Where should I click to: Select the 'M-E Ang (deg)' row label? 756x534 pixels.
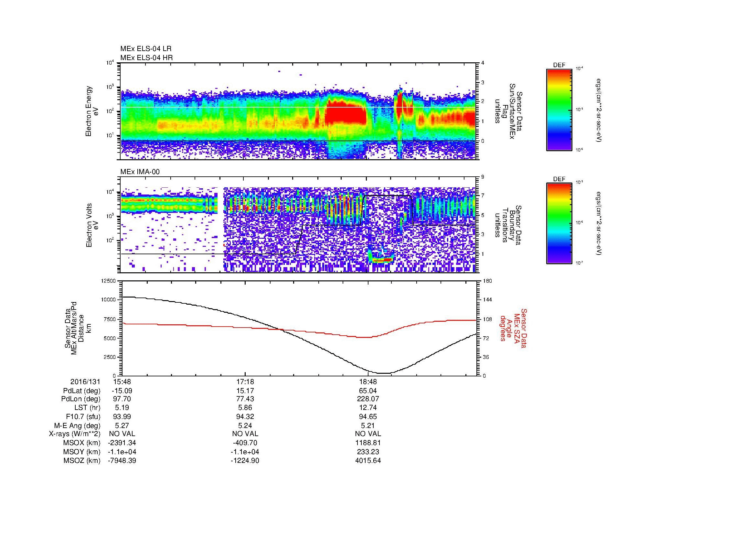pos(77,426)
